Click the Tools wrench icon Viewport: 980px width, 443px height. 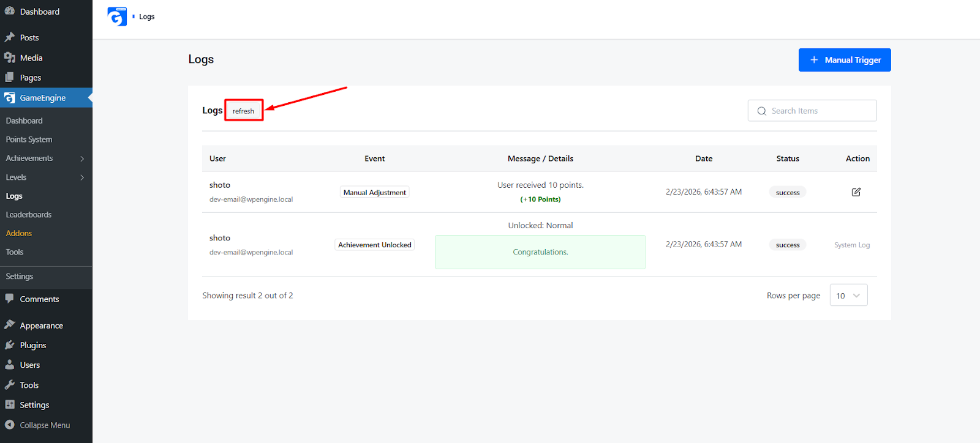tap(10, 385)
